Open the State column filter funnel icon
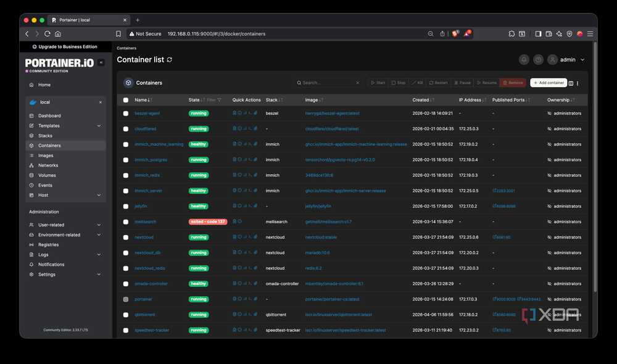The image size is (617, 364). 219,100
